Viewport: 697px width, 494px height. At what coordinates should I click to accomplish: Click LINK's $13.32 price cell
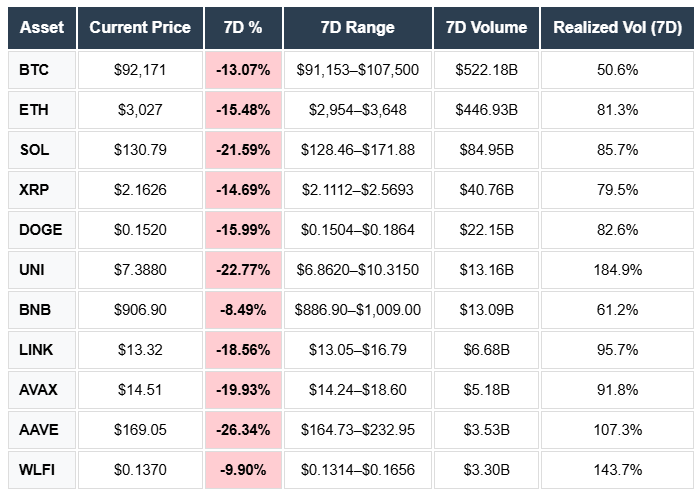140,350
